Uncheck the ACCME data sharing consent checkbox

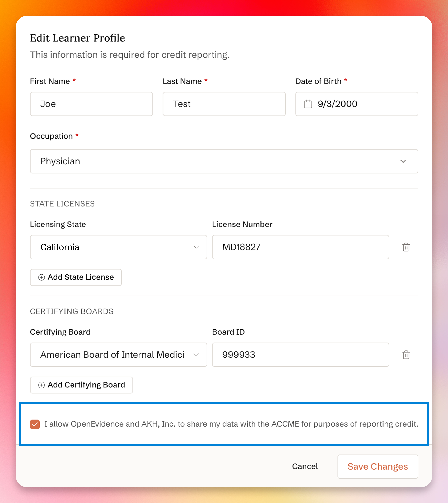35,424
